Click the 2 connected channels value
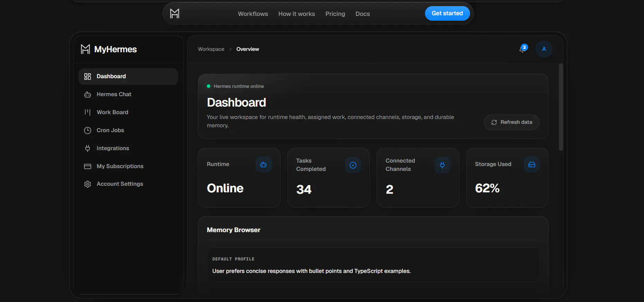Screen dimensions: 644x302 click(389, 190)
